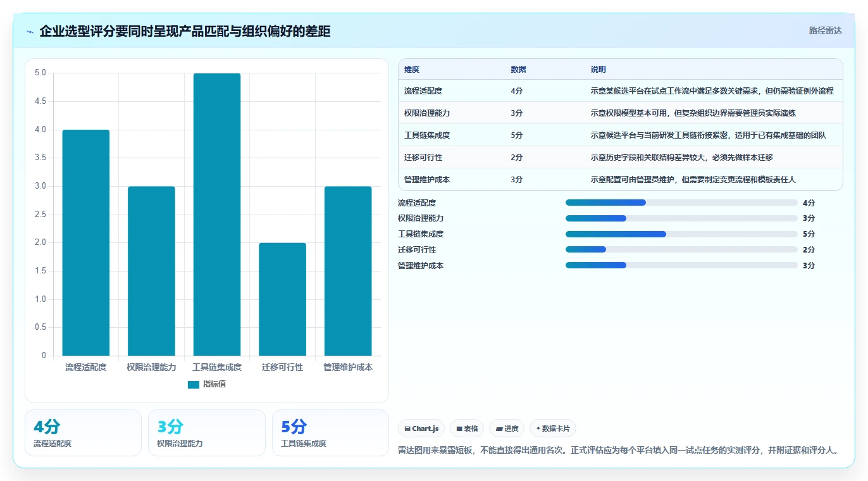Open the 5分 工具链集成度 data card

[x=330, y=433]
